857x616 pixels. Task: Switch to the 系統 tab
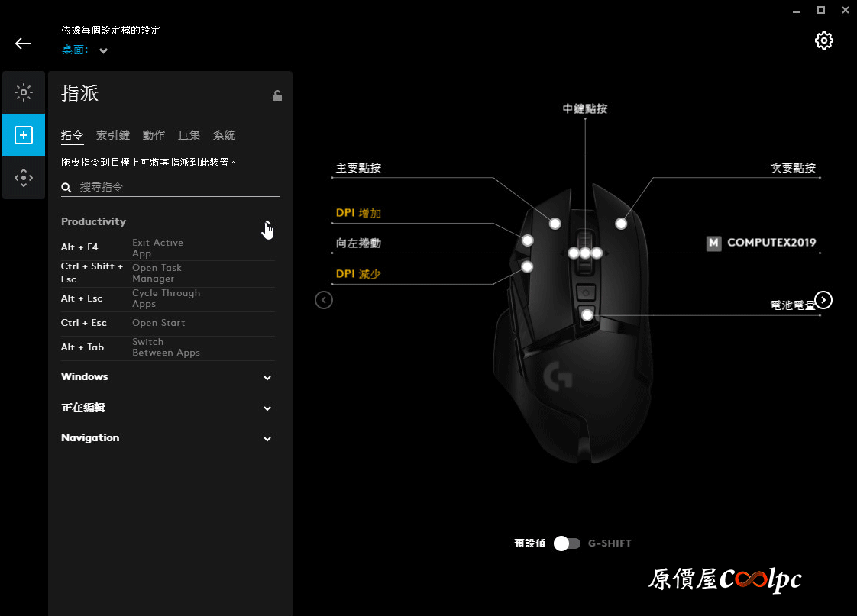[224, 135]
